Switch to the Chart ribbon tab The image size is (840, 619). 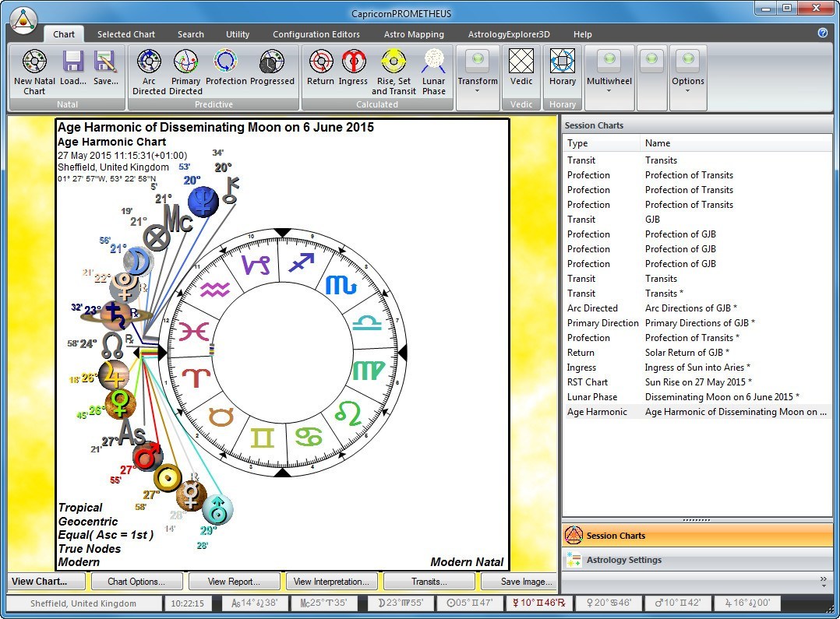click(x=64, y=34)
